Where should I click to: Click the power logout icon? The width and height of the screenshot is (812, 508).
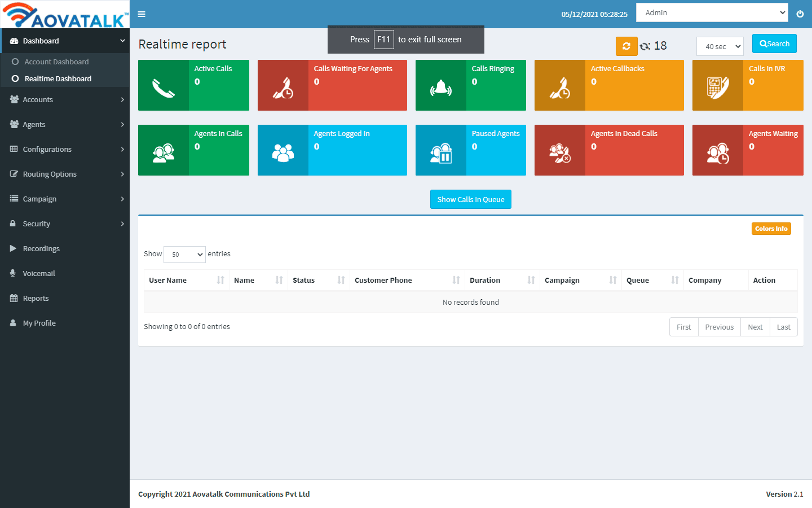click(x=800, y=14)
